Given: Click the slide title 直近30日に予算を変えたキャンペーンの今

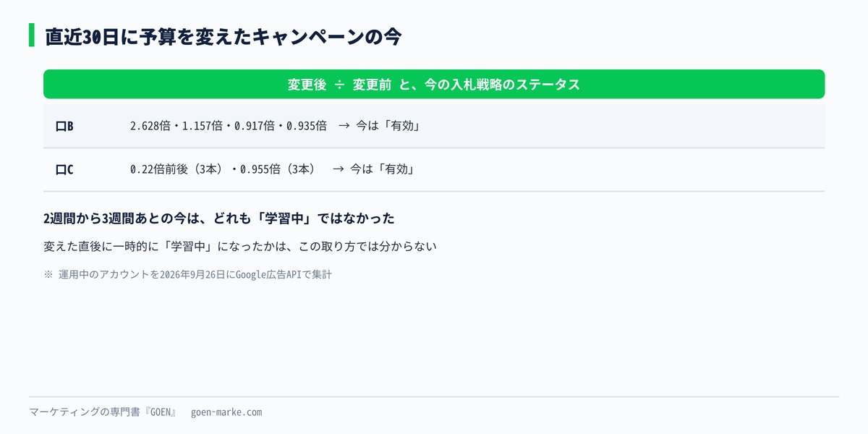Looking at the screenshot, I should click(x=223, y=36).
